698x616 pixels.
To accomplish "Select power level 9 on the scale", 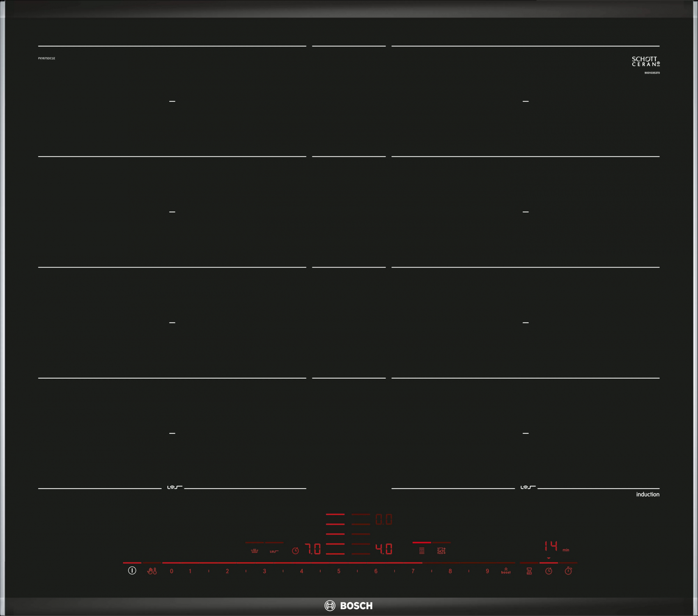I will 487,571.
